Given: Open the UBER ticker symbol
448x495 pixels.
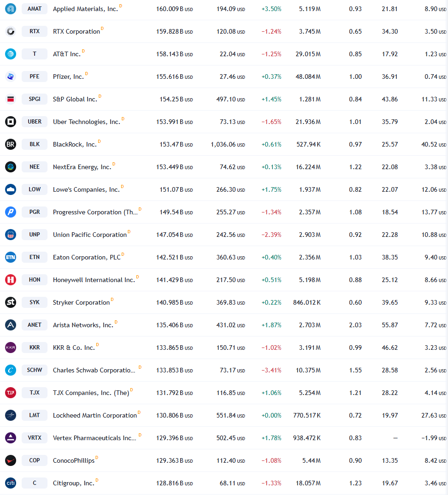Looking at the screenshot, I should pyautogui.click(x=35, y=122).
